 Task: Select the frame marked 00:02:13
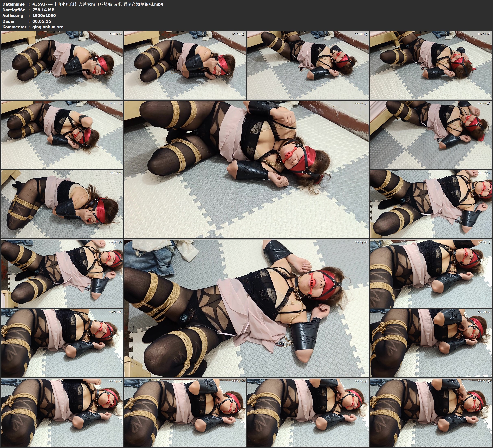[62, 204]
